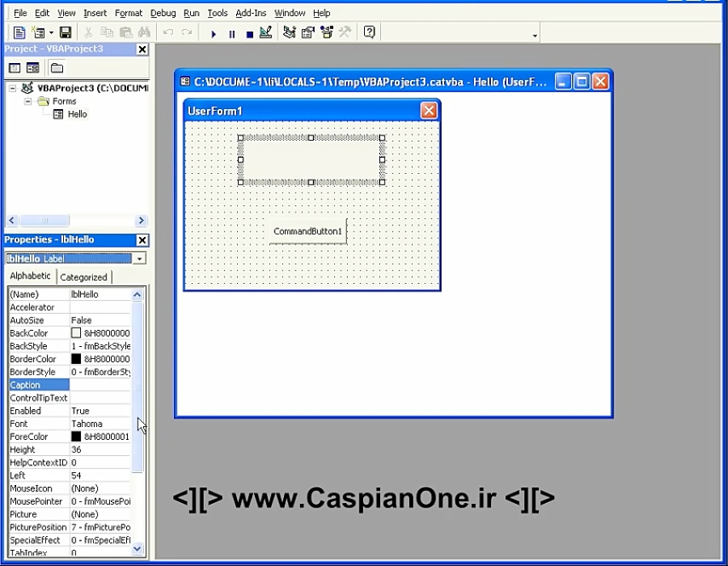Open the Object Browser from the toolbar
The height and width of the screenshot is (566, 728).
[326, 32]
